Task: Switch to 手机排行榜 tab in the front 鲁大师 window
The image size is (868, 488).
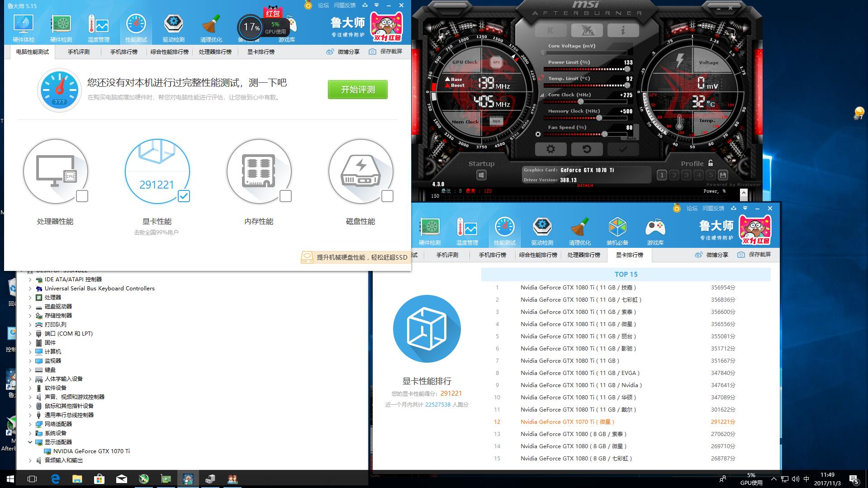Action: pos(124,52)
